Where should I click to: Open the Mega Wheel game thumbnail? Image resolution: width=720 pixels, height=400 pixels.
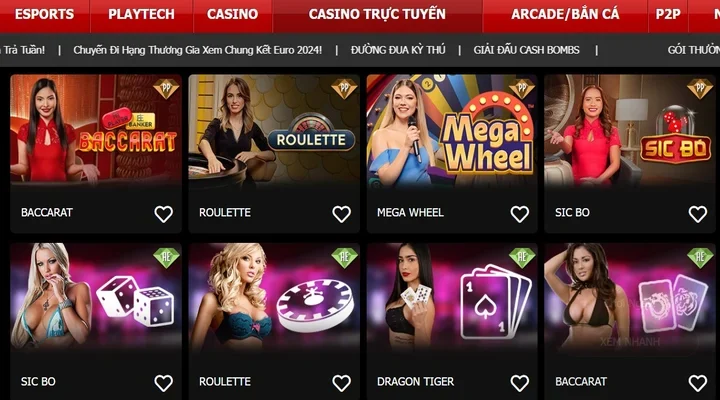[452, 131]
